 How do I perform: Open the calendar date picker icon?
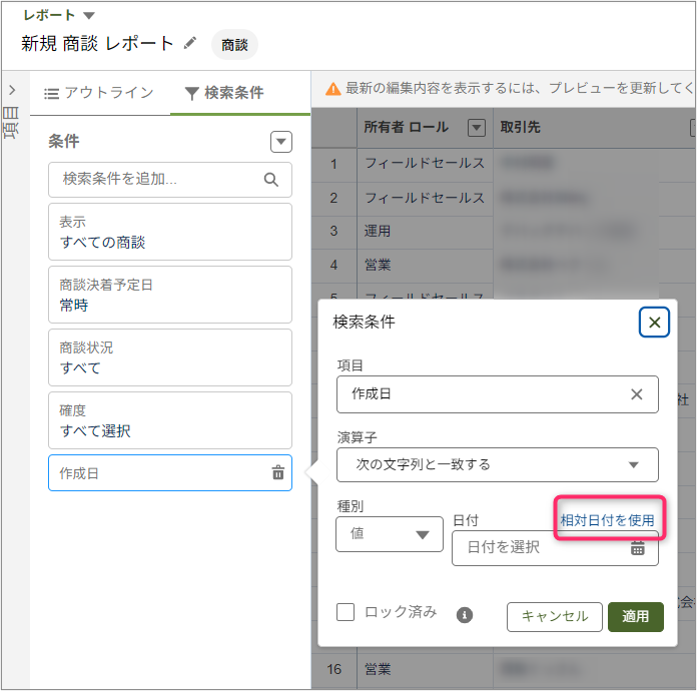[637, 547]
